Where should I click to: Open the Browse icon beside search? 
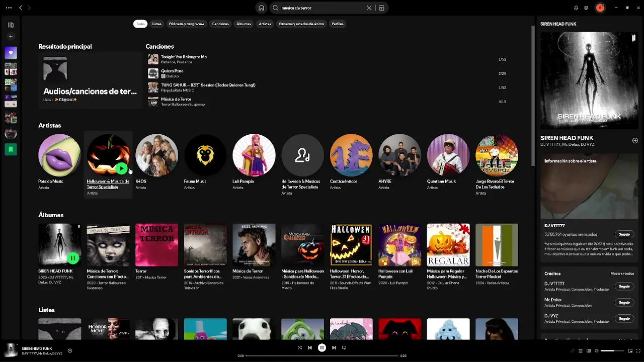pyautogui.click(x=381, y=8)
